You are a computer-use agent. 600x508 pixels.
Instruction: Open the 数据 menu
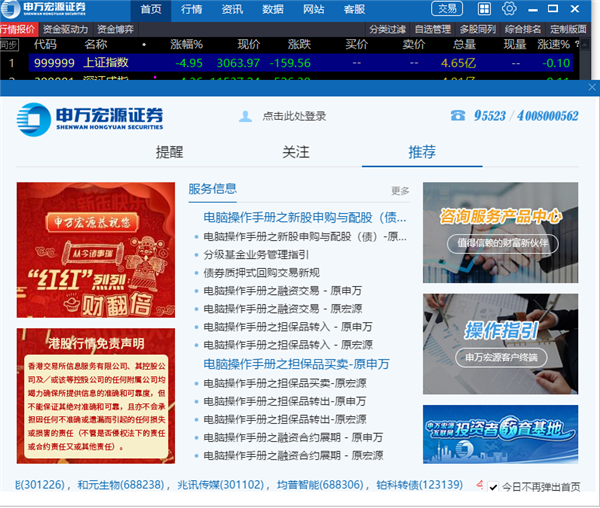click(x=273, y=9)
